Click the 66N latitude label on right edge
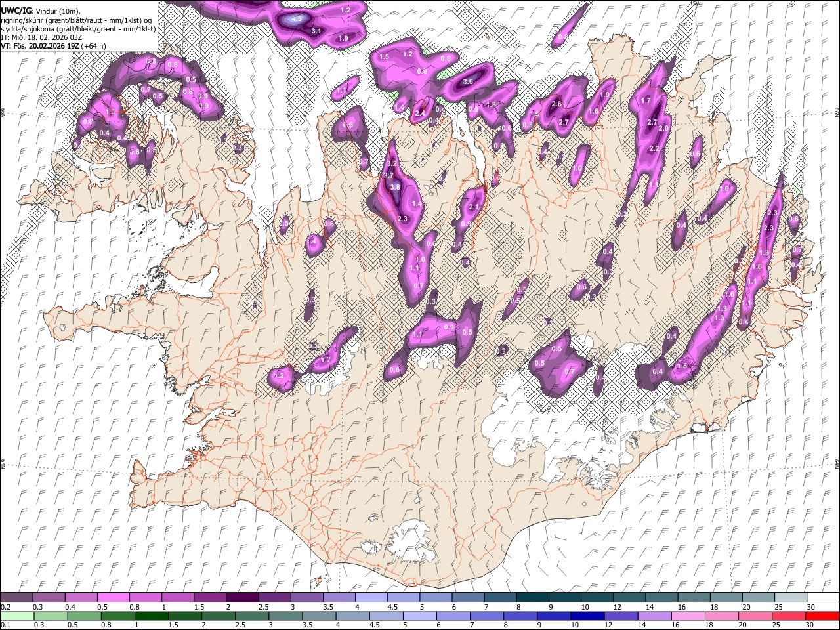The image size is (840, 630). (837, 113)
